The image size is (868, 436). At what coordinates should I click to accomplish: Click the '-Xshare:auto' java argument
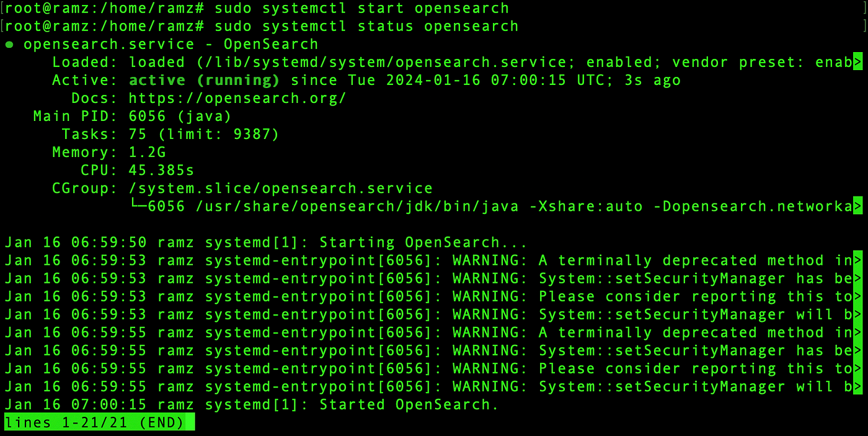pos(586,207)
